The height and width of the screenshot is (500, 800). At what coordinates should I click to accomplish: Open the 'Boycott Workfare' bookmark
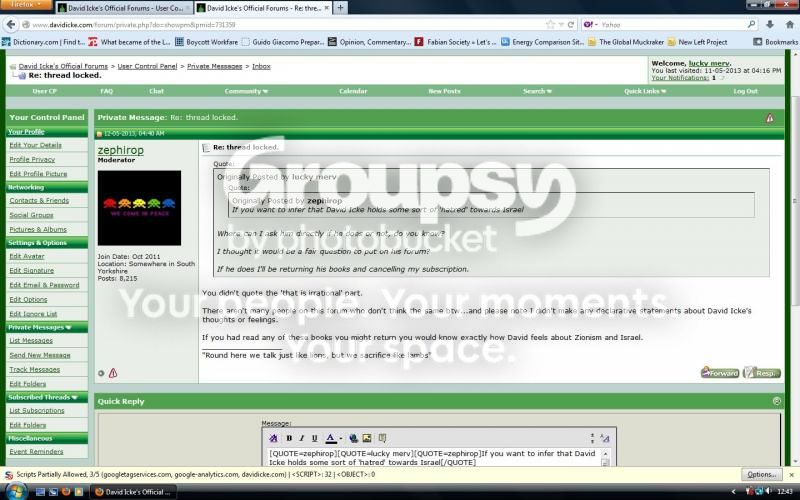[x=207, y=42]
